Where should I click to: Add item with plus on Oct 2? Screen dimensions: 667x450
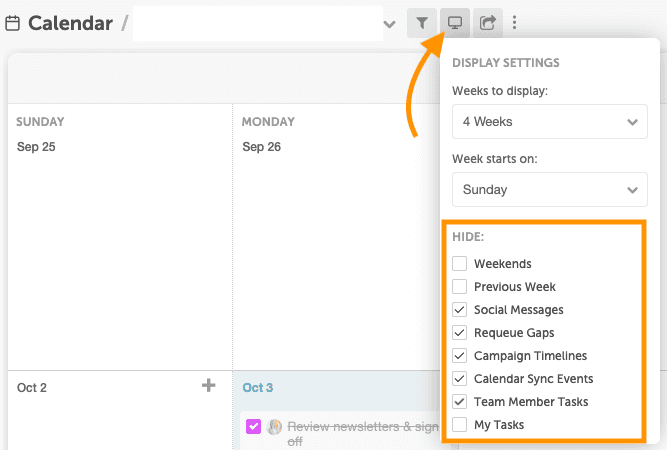pyautogui.click(x=209, y=386)
